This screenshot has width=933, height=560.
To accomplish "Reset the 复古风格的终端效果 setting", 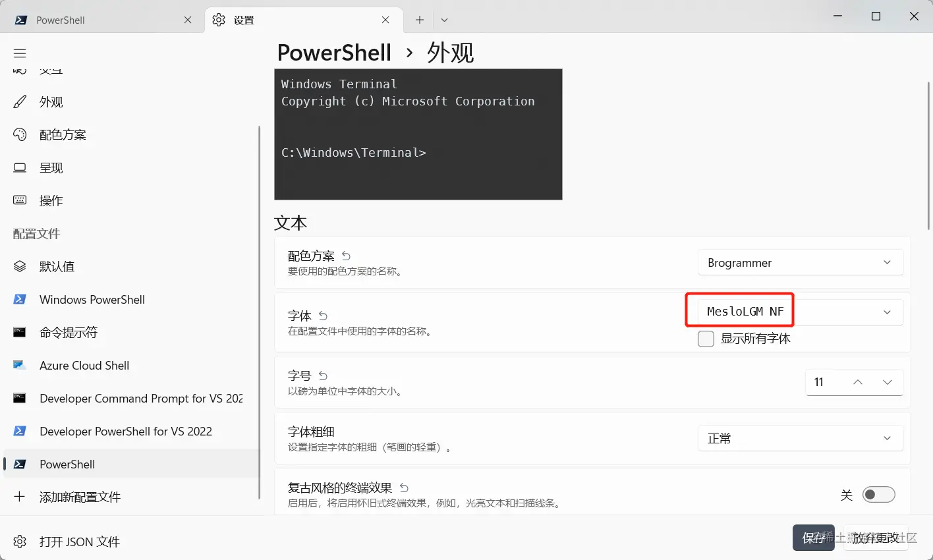I will click(x=404, y=488).
